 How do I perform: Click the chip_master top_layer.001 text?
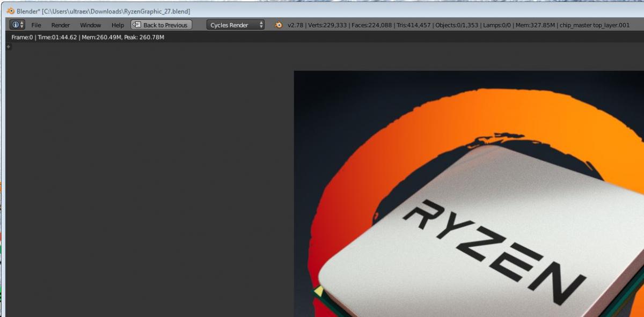pyautogui.click(x=595, y=25)
